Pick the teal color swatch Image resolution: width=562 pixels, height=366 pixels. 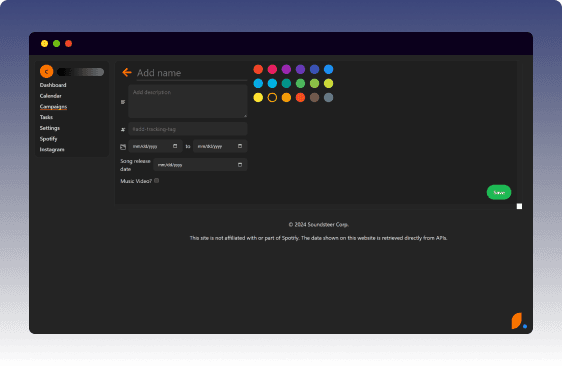coord(286,84)
